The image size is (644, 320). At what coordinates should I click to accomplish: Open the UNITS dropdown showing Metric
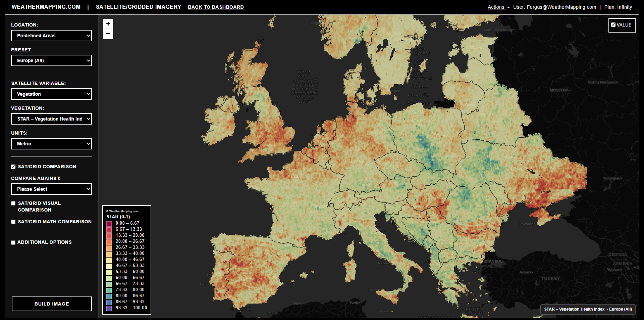tap(51, 144)
